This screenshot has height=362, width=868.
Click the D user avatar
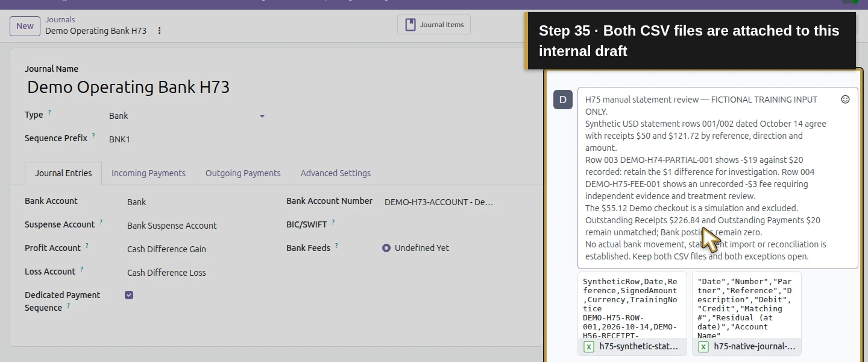[x=563, y=100]
